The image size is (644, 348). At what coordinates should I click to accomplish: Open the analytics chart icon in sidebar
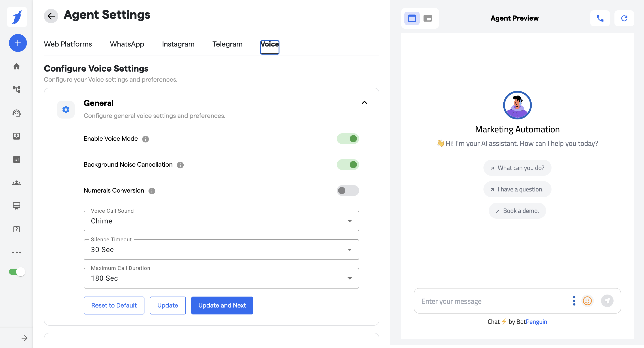click(x=17, y=159)
